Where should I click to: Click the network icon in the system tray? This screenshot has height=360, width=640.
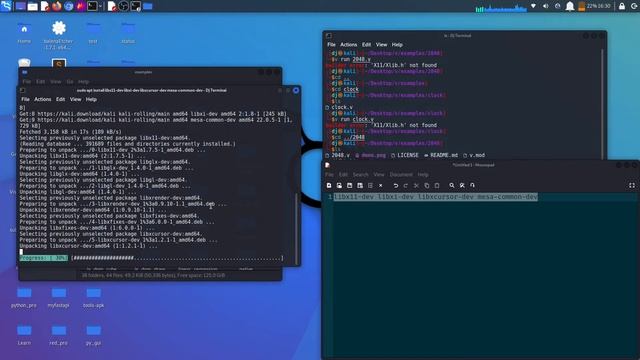[x=533, y=6]
